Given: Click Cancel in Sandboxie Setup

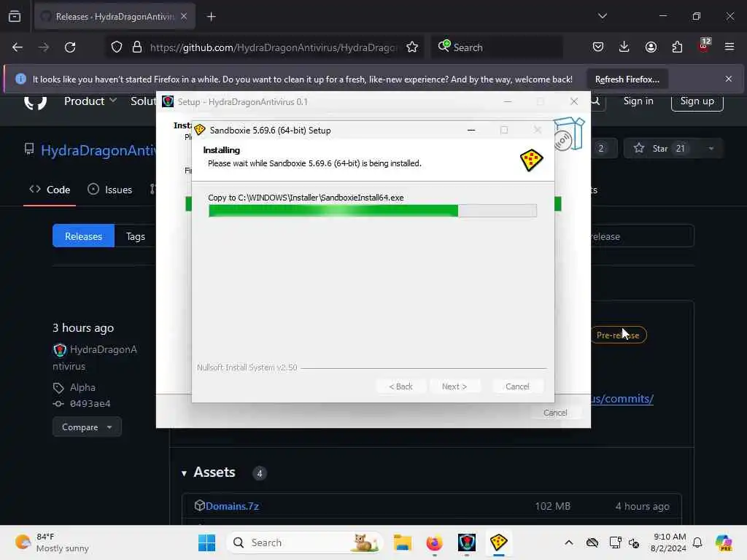Looking at the screenshot, I should (517, 386).
